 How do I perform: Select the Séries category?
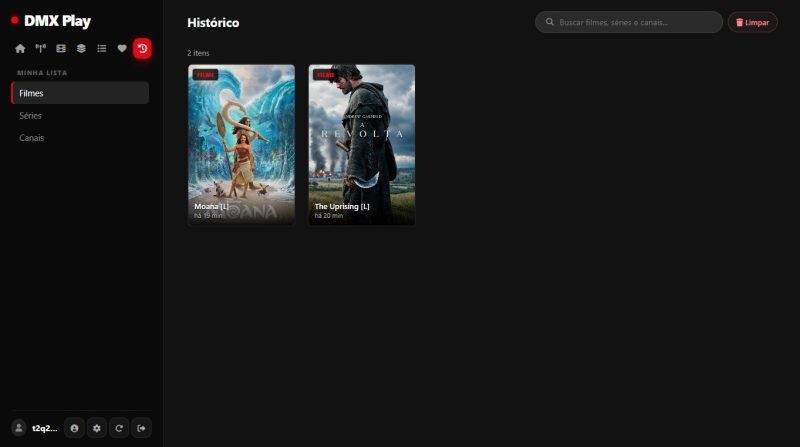[80, 115]
